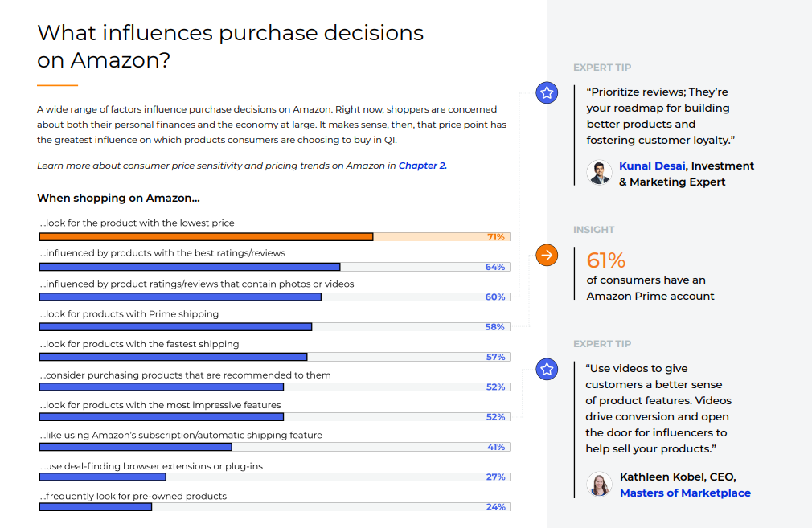This screenshot has height=528, width=812.
Task: Click the 61% insight statistic
Action: tap(606, 260)
